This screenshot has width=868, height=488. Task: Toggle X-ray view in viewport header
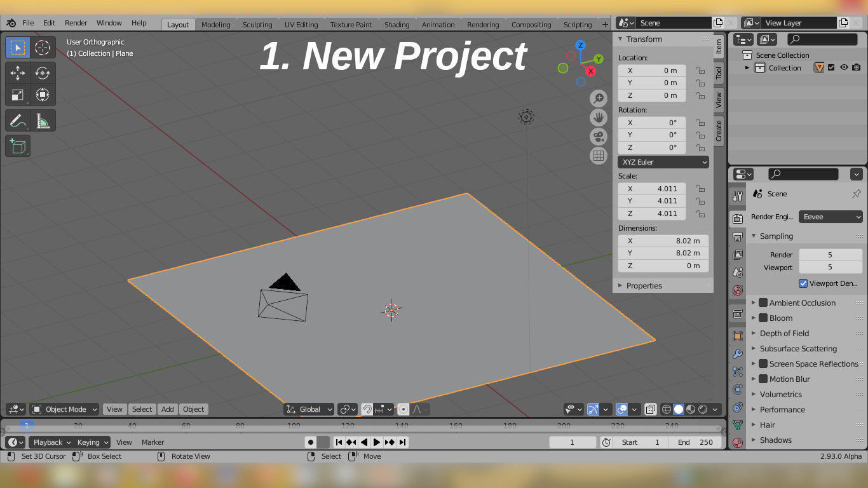coord(651,409)
